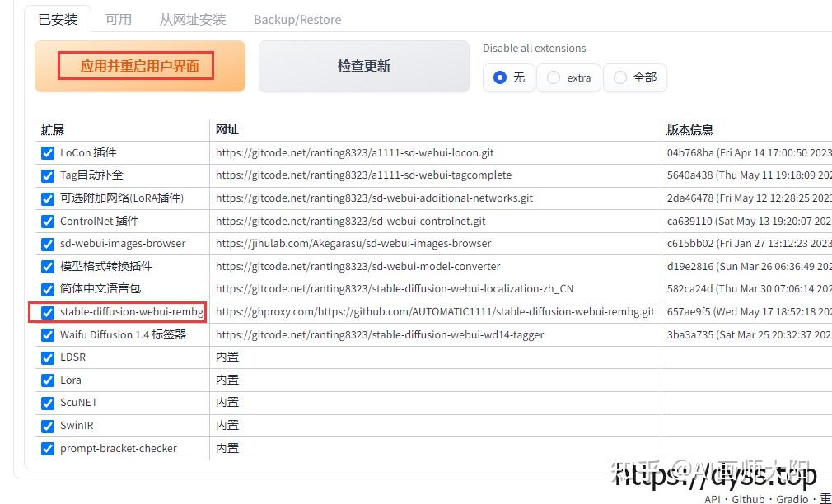Open the webui-wd14-tagger URL

pyautogui.click(x=380, y=334)
